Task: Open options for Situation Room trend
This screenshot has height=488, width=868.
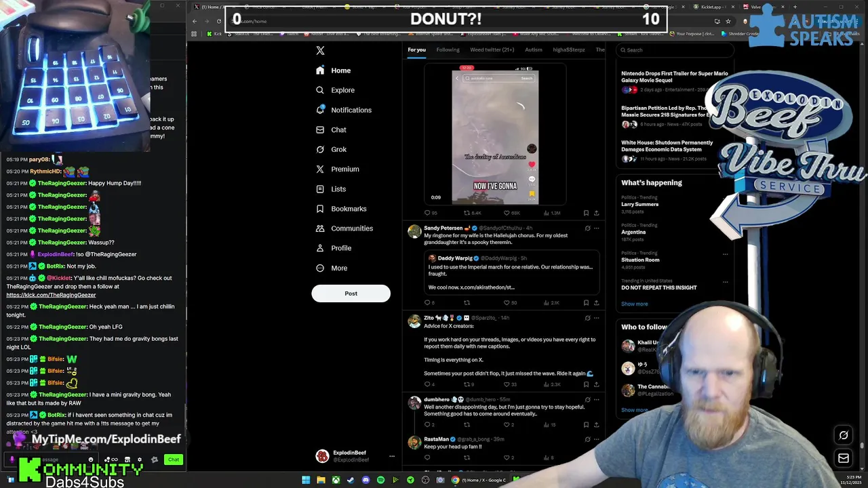Action: (725, 254)
